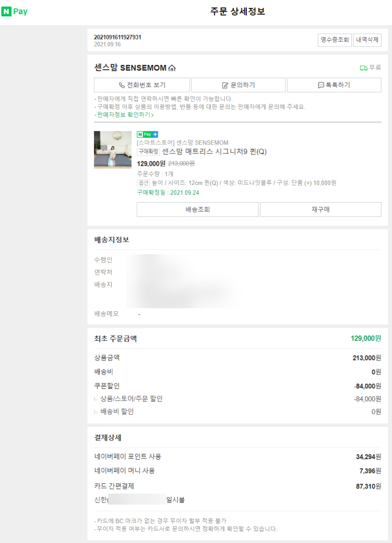Click the store home icon beside SENSEMOM
392x543 pixels.
tap(171, 68)
